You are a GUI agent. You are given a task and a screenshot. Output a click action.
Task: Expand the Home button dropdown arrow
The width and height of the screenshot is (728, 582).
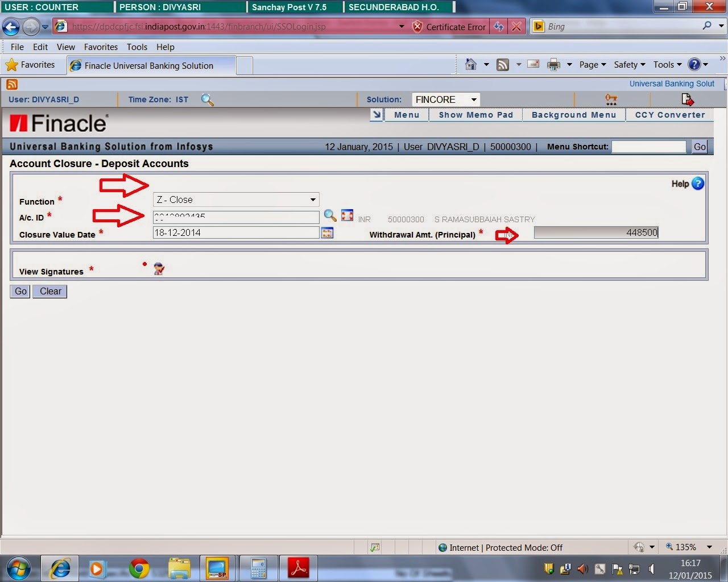[x=486, y=65]
